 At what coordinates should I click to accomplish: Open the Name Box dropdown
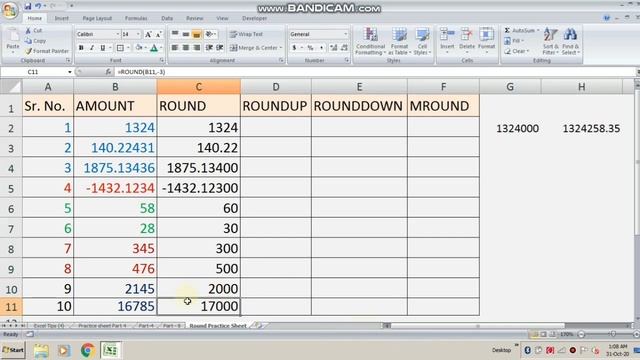[70, 72]
